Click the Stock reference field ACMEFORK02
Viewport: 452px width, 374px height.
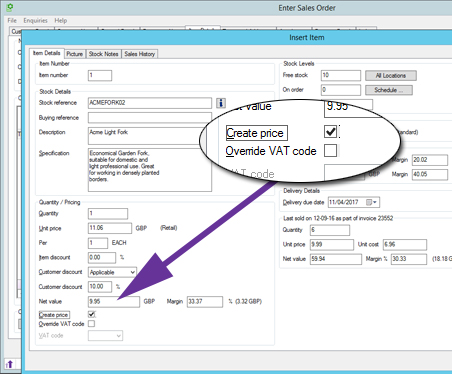(150, 103)
